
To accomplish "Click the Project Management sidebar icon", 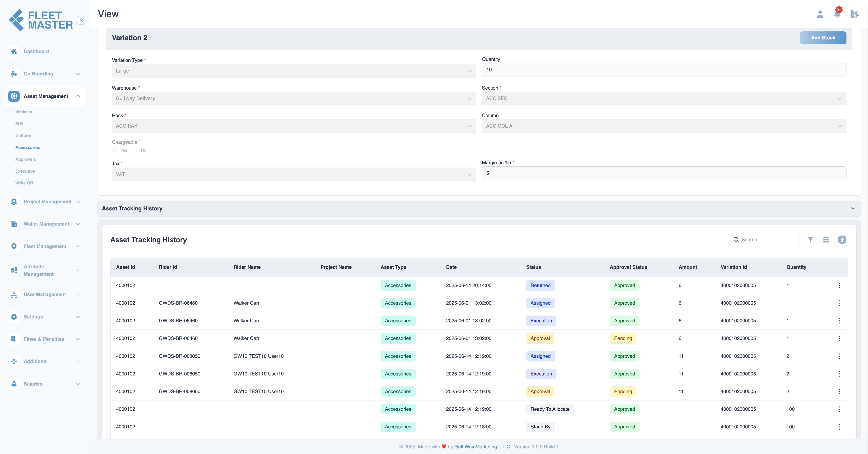I will click(x=14, y=202).
